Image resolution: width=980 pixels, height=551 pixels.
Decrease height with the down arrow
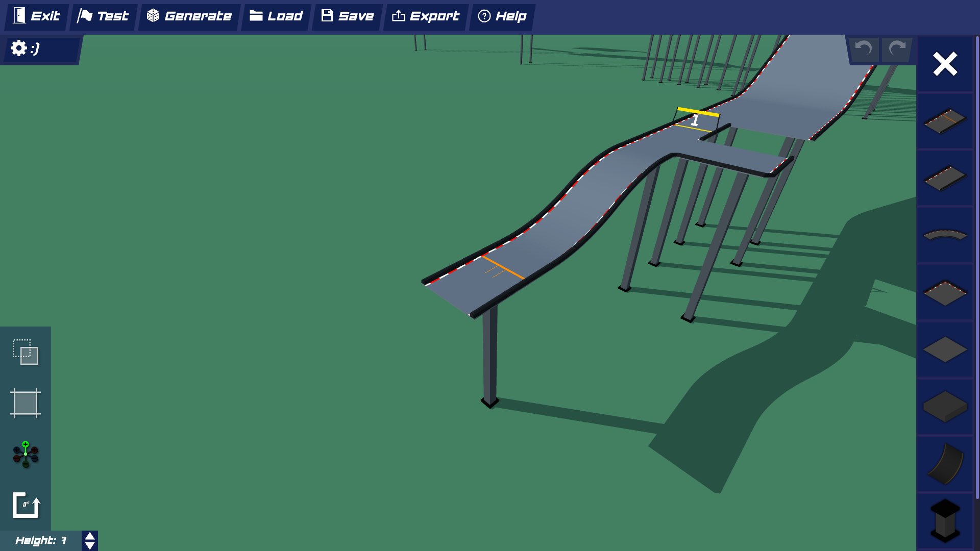click(x=89, y=546)
